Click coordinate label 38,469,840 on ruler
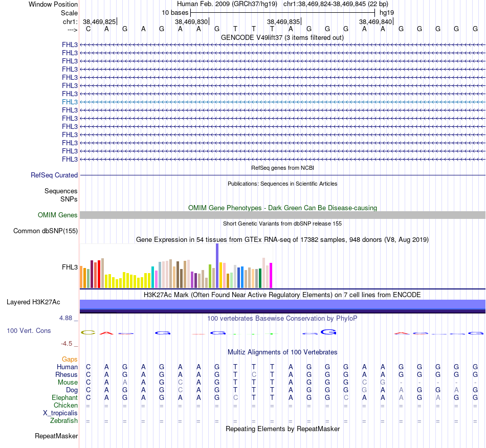486x448 pixels. (375, 21)
